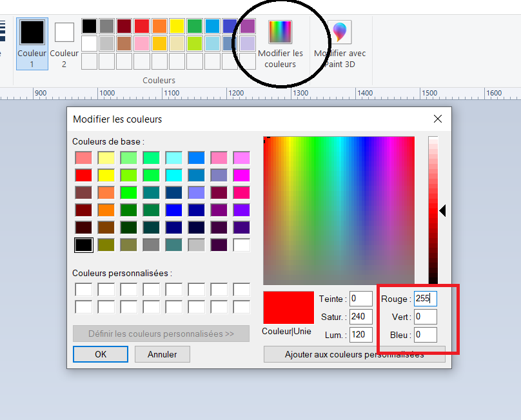
Task: Choose pure yellow basic color in dialog
Action: [106, 175]
